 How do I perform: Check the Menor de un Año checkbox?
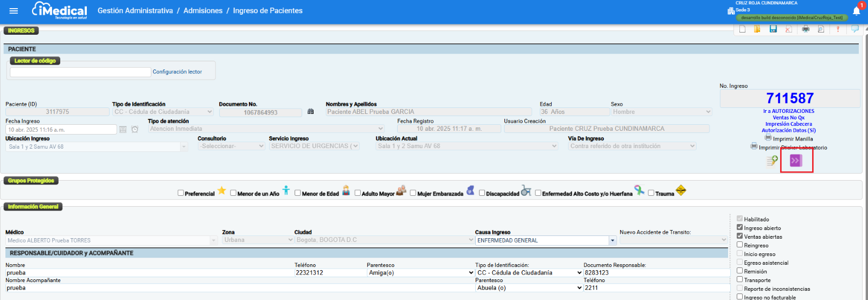pyautogui.click(x=233, y=193)
